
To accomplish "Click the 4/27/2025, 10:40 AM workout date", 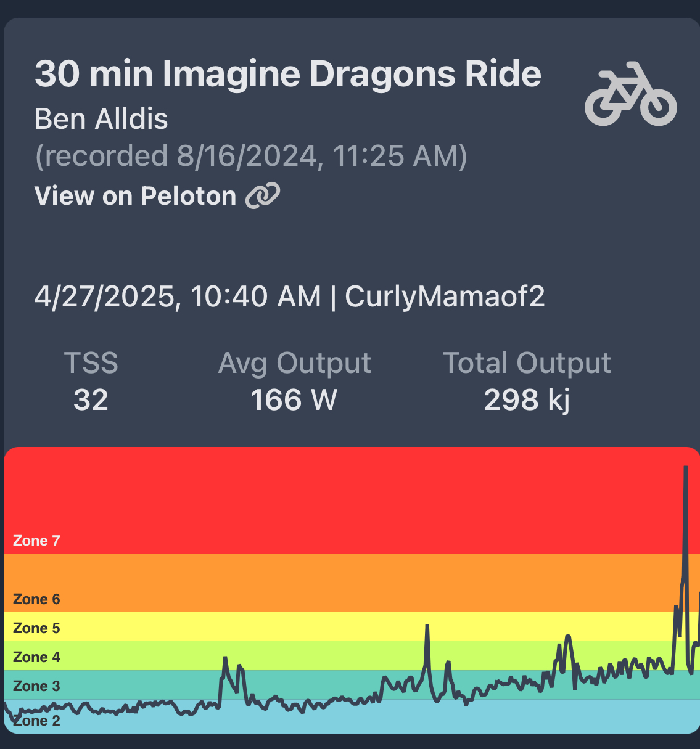I will tap(178, 297).
